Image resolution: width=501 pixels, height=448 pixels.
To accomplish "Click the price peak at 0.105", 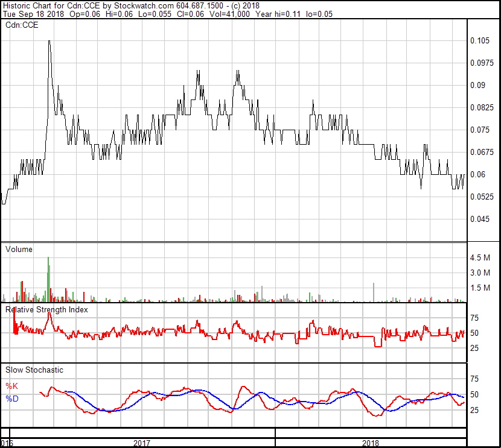I will pyautogui.click(x=49, y=41).
